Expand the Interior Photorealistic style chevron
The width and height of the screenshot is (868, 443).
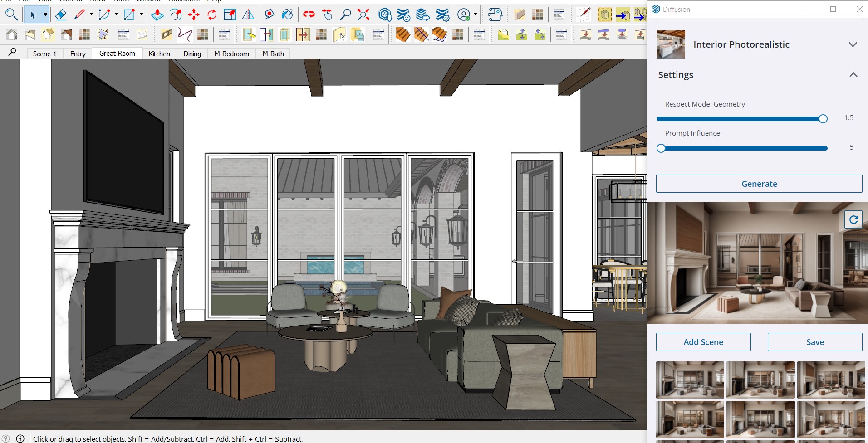coord(853,44)
